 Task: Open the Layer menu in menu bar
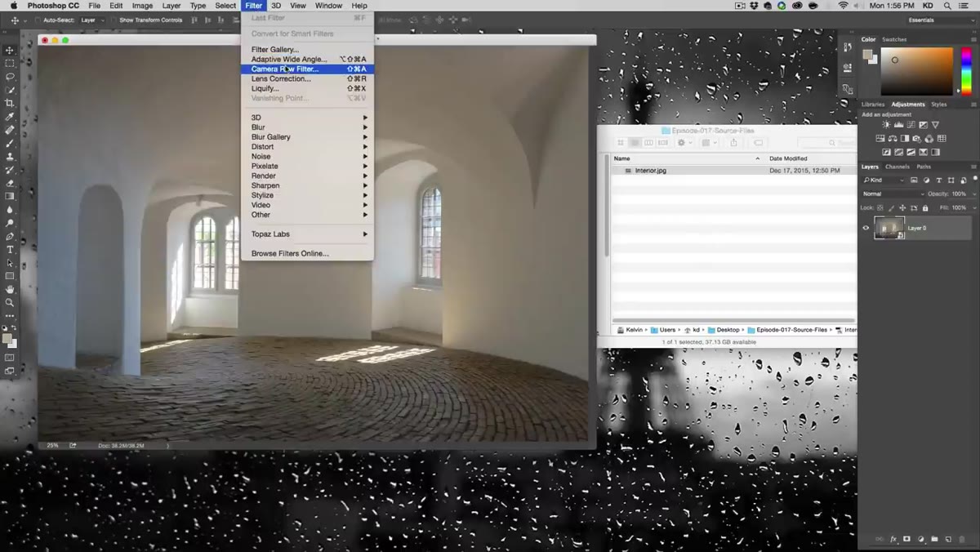click(171, 6)
